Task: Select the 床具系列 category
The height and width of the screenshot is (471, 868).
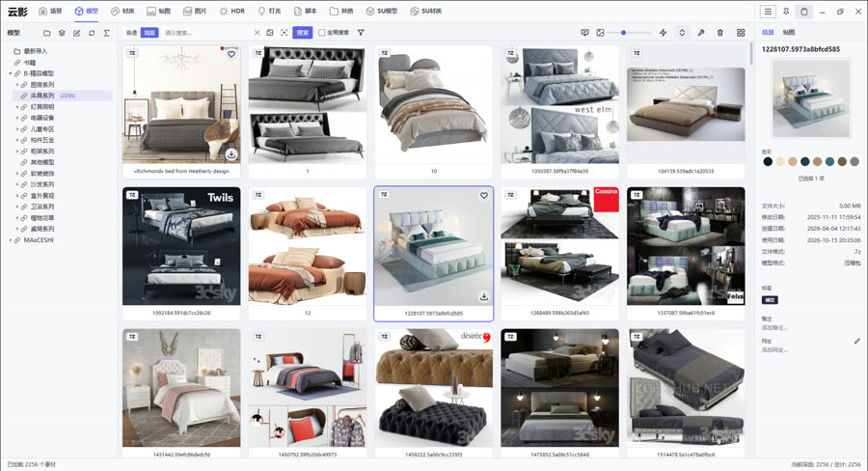Action: [62, 96]
